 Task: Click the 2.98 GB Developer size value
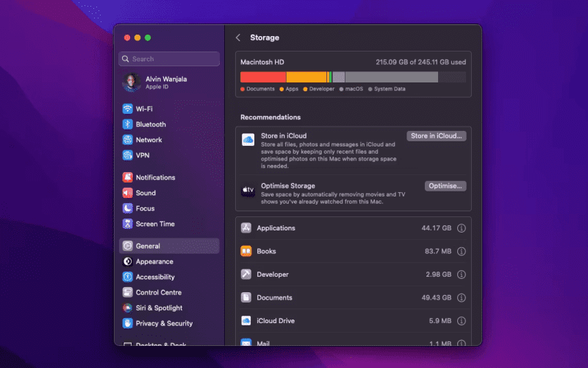438,275
